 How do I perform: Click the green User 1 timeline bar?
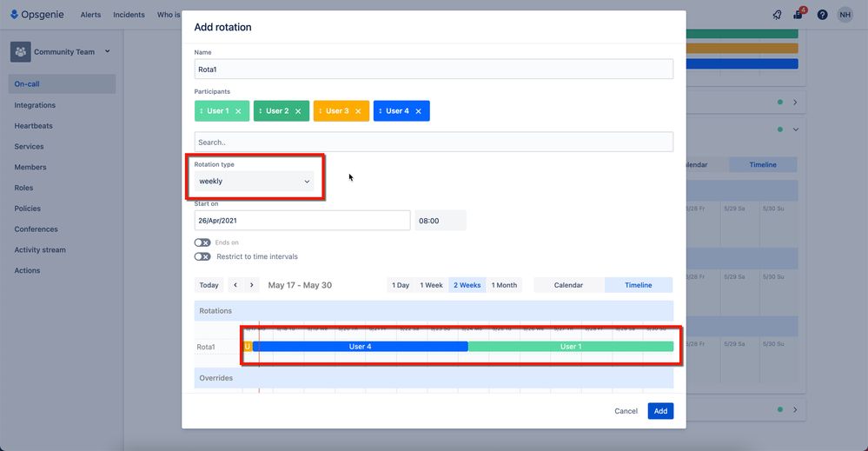pos(571,347)
